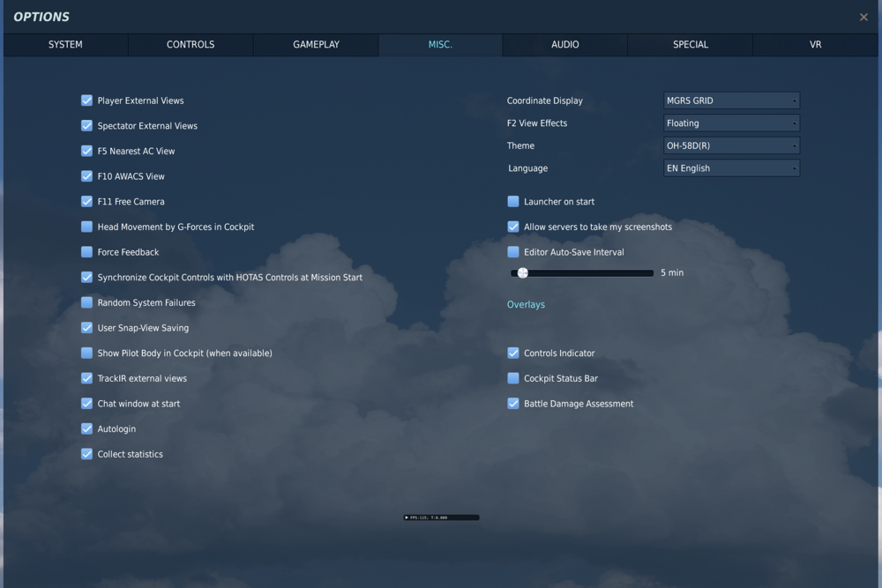Click the Auto-Save Interval slider handle
This screenshot has height=588, width=882.
(x=522, y=272)
